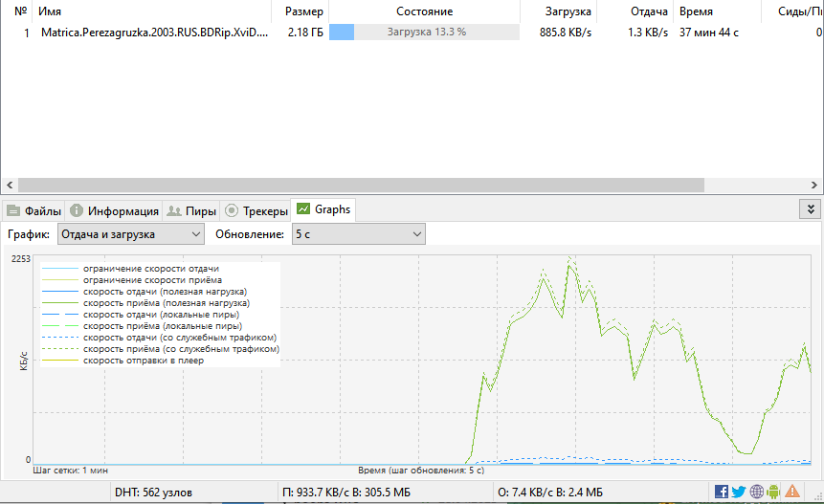The image size is (824, 504).
Task: Sort by the Время column header
Action: click(x=718, y=11)
